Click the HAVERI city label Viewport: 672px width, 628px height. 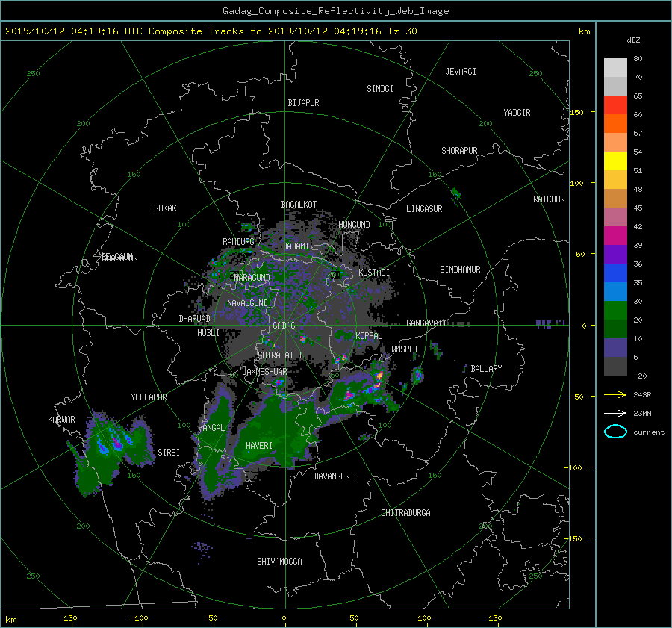[x=259, y=446]
